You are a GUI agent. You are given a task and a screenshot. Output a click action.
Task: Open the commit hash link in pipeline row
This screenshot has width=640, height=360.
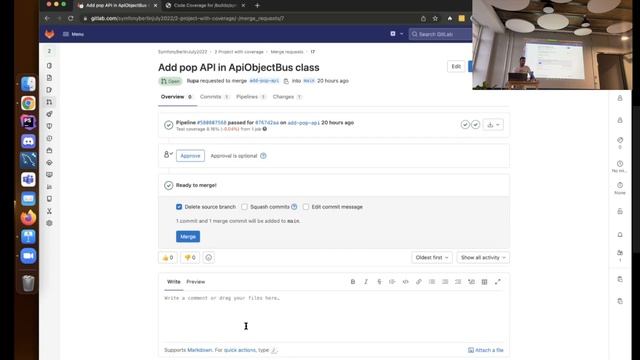pyautogui.click(x=267, y=122)
